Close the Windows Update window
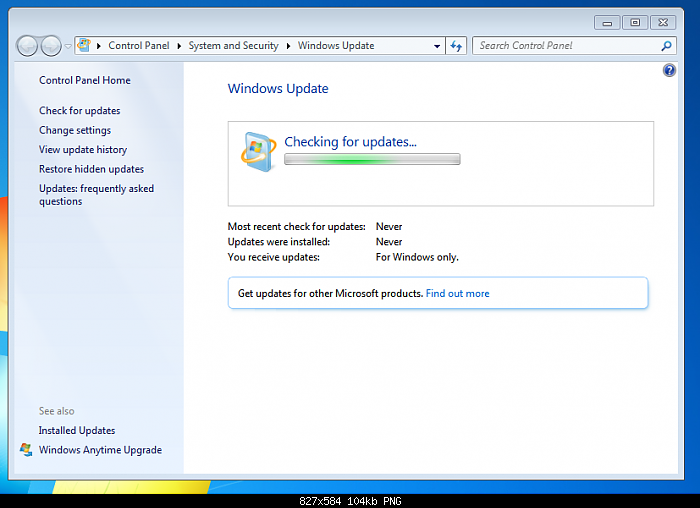This screenshot has height=508, width=700. click(663, 22)
